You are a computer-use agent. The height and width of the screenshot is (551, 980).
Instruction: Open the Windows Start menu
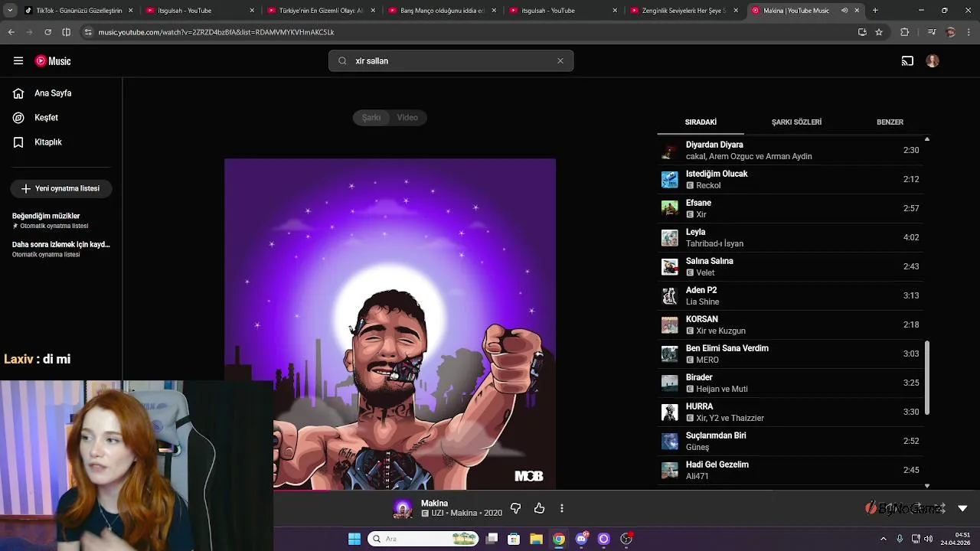pos(354,539)
